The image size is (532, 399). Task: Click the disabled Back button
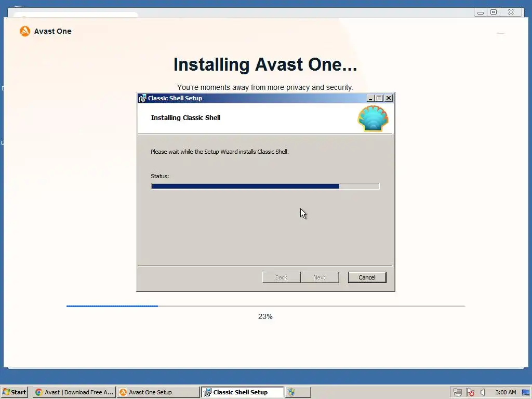[281, 277]
